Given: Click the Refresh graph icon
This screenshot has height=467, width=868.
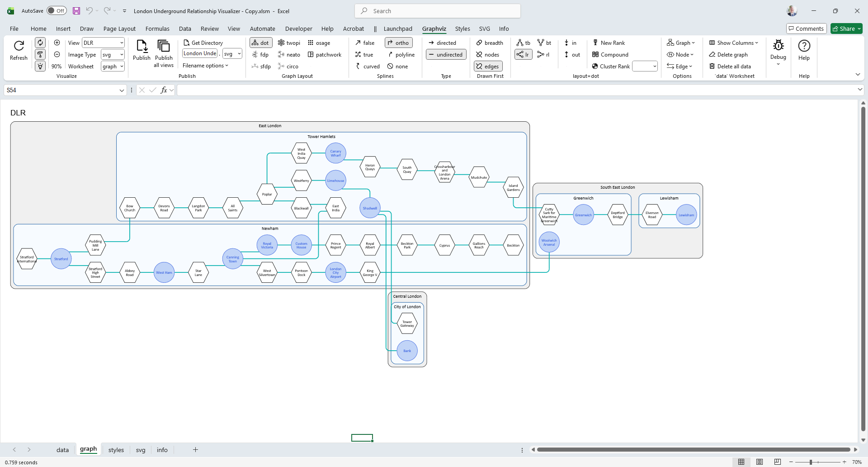Looking at the screenshot, I should (19, 46).
